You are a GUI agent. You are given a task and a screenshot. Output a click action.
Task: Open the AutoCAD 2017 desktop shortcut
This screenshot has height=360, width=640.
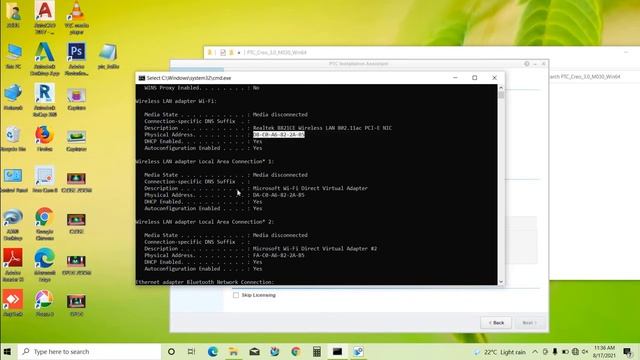45,17
